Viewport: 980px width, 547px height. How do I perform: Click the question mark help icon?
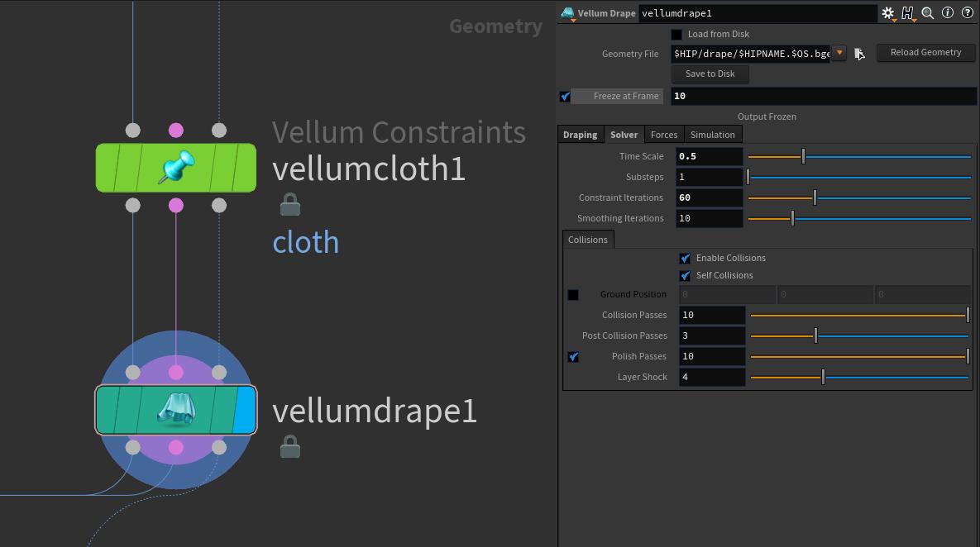point(967,12)
